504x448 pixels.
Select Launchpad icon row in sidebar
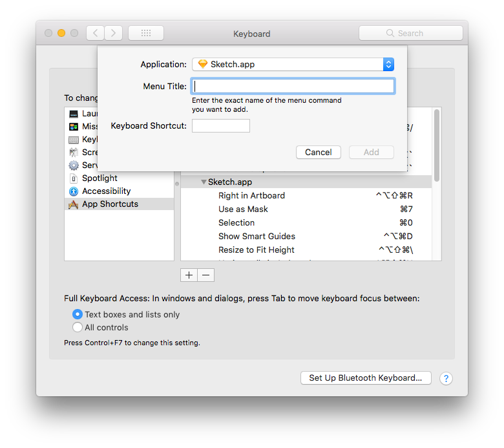(74, 114)
